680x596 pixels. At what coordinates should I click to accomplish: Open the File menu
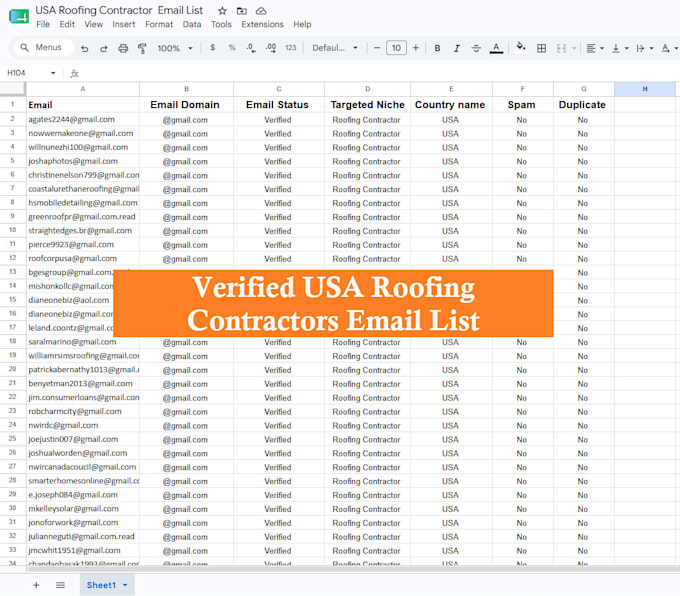(43, 24)
